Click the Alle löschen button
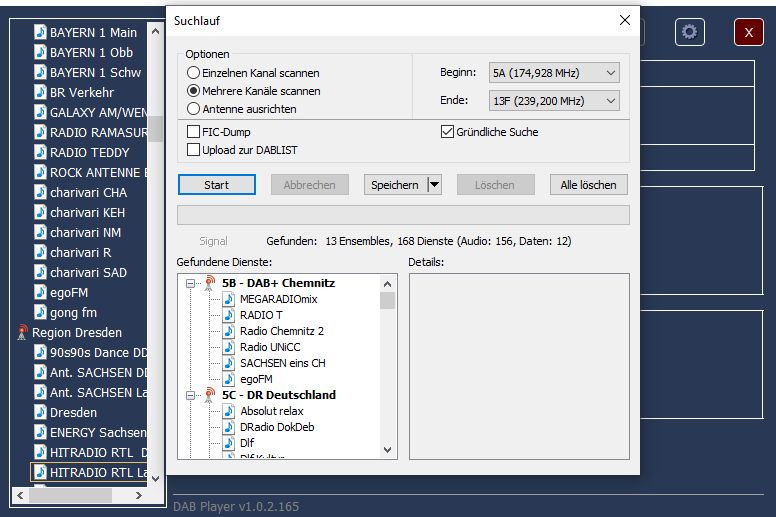 (x=589, y=185)
